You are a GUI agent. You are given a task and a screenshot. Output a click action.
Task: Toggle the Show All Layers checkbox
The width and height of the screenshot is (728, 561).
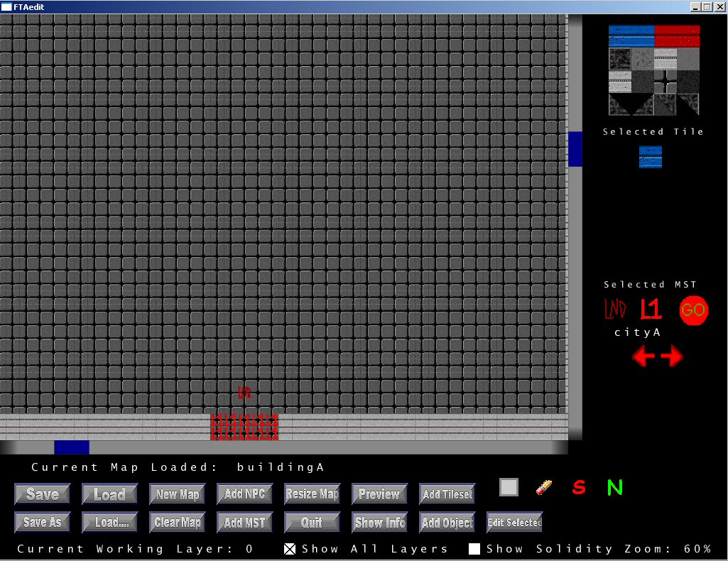[x=290, y=549]
